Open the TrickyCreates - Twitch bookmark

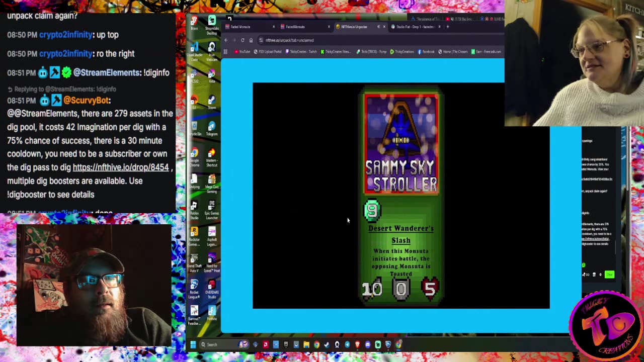coord(301,52)
